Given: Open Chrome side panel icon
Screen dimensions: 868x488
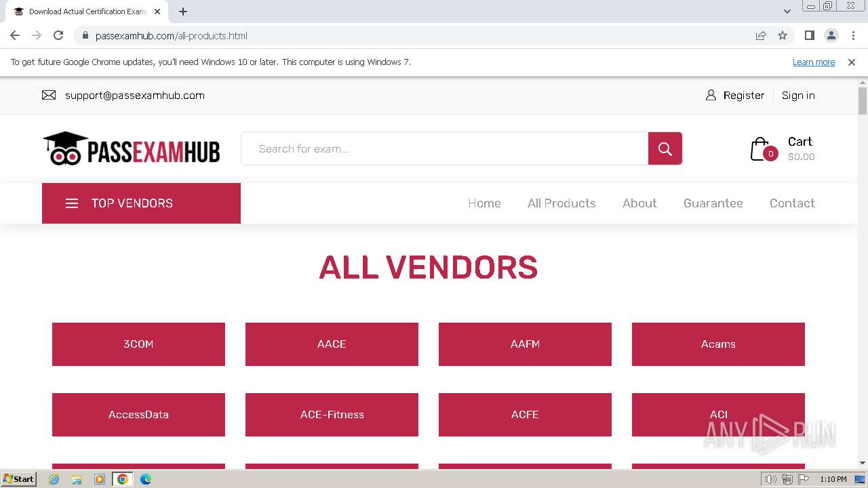Looking at the screenshot, I should (809, 35).
